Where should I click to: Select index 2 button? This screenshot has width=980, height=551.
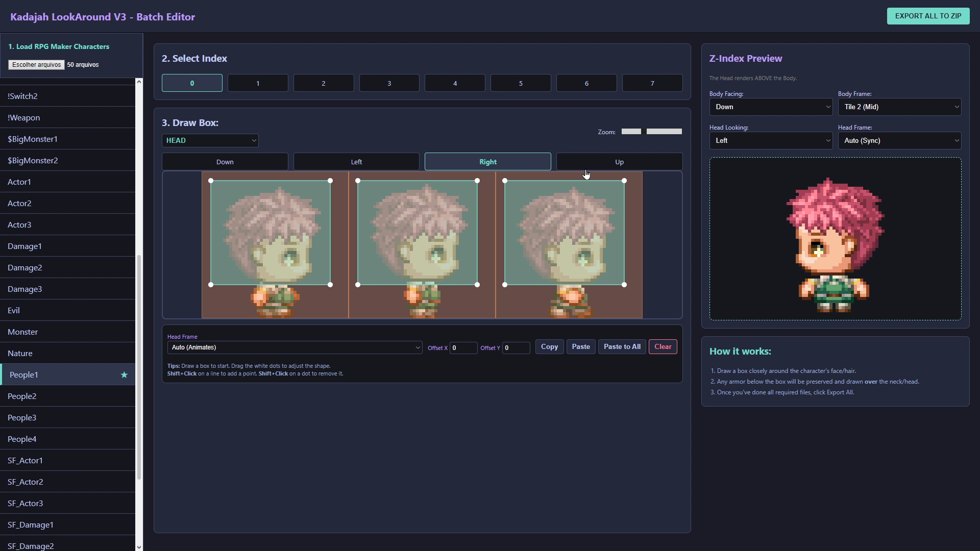click(324, 83)
